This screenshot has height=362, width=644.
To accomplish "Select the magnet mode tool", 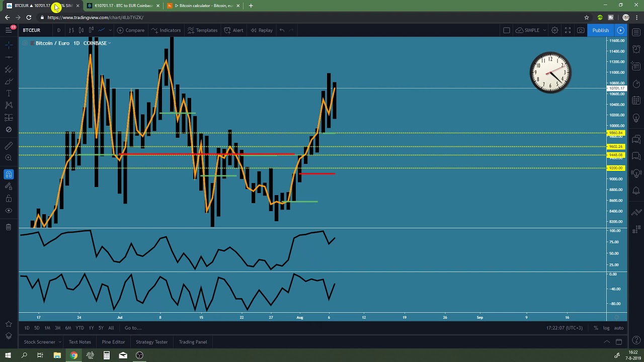I will (9, 174).
